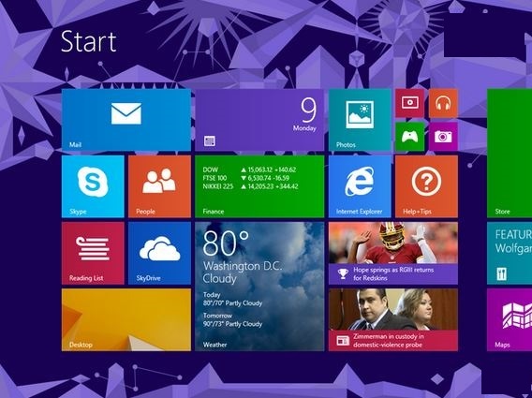Open the Help+Tips tile
This screenshot has width=532, height=398.
(426, 186)
